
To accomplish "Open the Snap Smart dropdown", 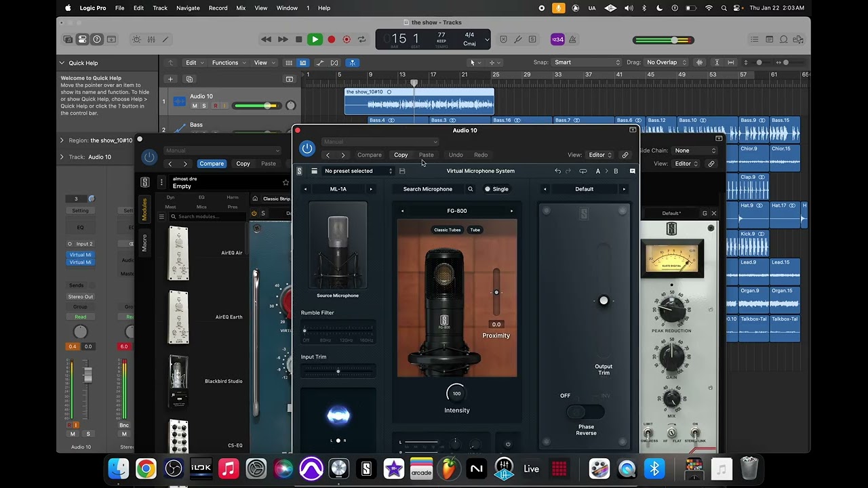I will click(587, 62).
